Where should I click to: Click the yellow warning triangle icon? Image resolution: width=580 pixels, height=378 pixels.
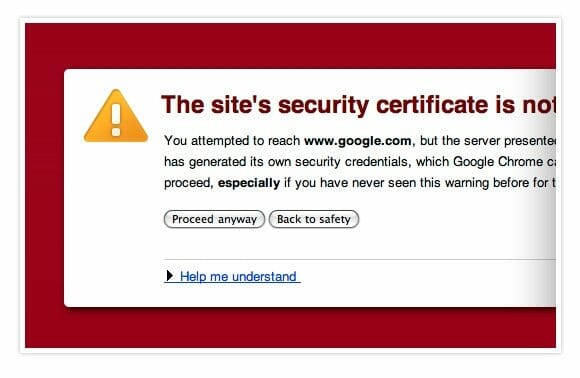[x=116, y=117]
